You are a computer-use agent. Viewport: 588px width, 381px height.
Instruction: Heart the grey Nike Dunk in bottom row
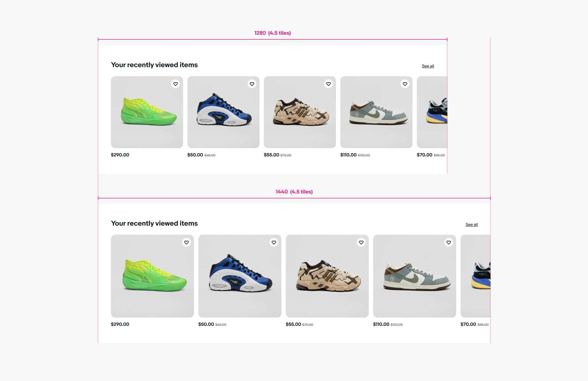pyautogui.click(x=449, y=242)
